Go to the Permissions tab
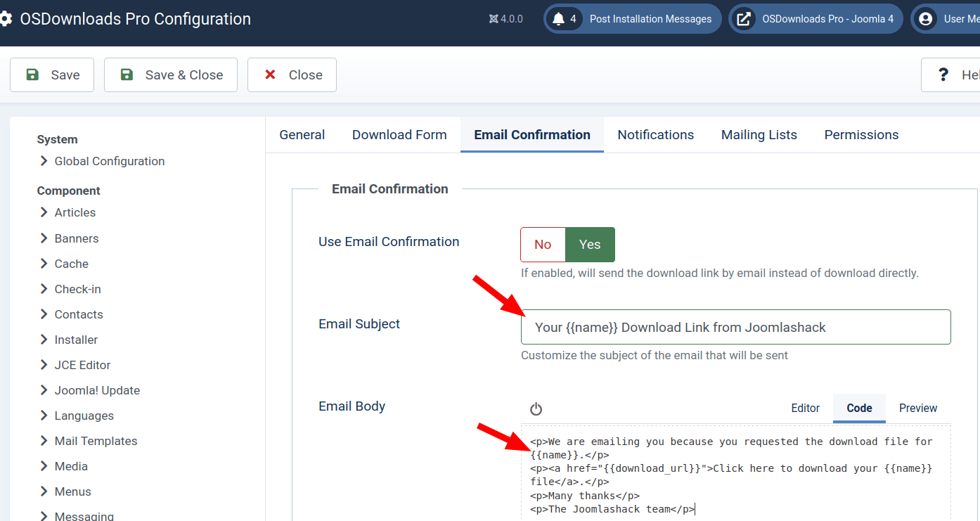The height and width of the screenshot is (521, 980). (862, 135)
